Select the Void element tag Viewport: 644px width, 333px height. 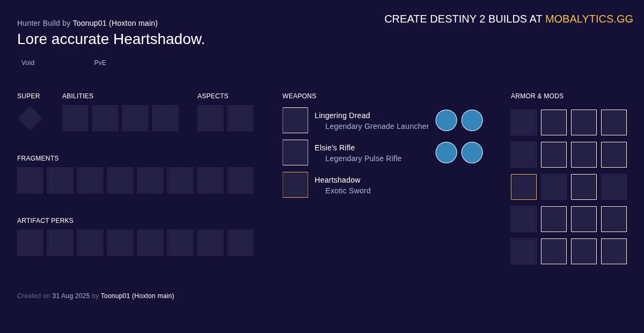(28, 63)
